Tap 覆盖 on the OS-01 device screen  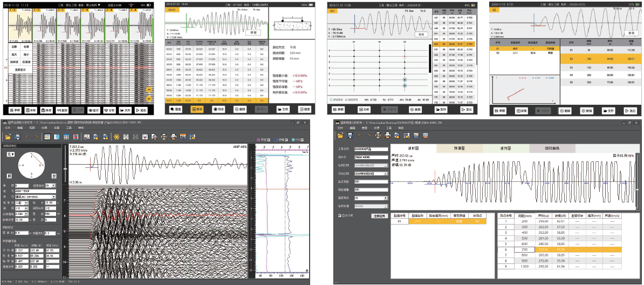[176, 110]
